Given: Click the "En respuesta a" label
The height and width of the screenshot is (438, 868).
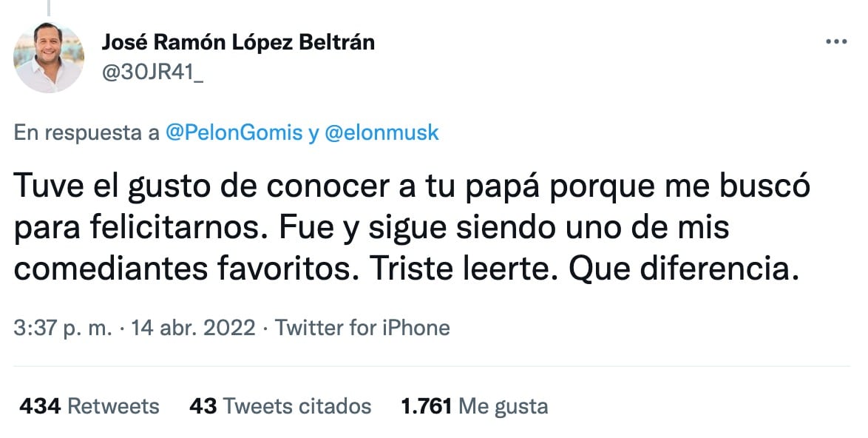Looking at the screenshot, I should coord(87,133).
